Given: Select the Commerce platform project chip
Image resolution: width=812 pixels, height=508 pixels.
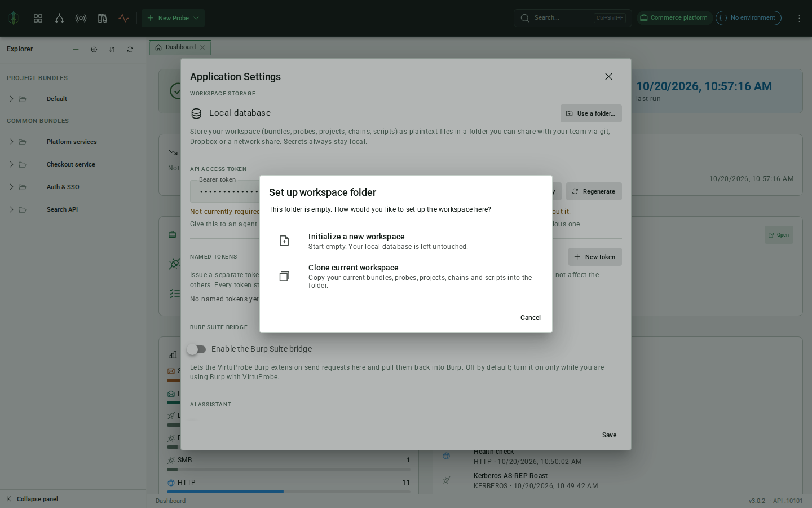Looking at the screenshot, I should [x=674, y=18].
